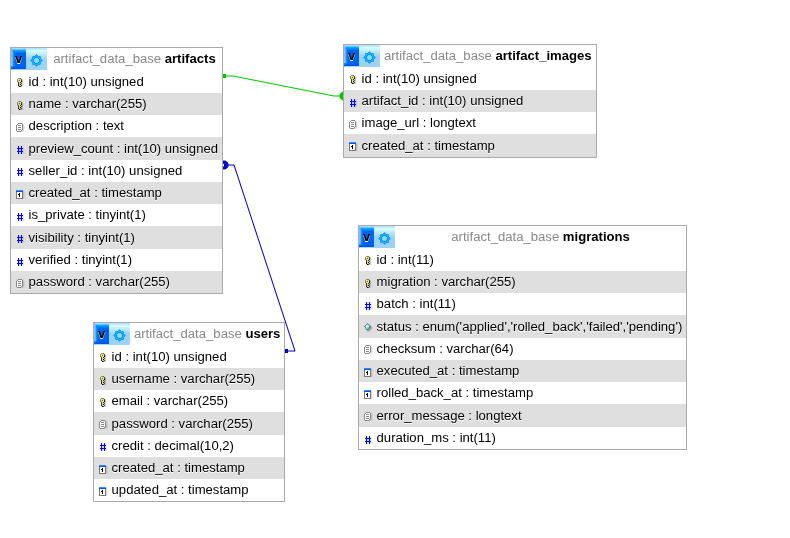Click the gear icon on artifact_images table
This screenshot has width=790, height=538.
pos(370,57)
